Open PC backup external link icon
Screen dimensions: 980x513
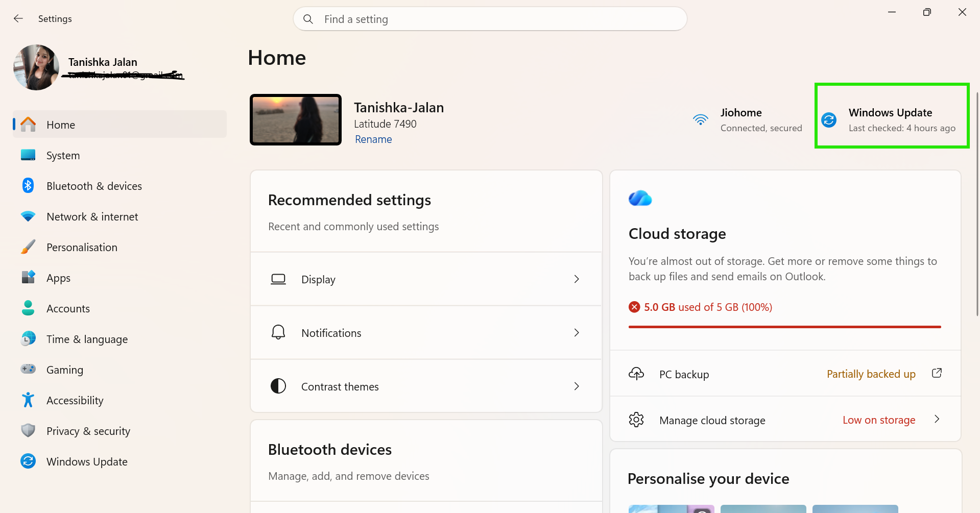pyautogui.click(x=937, y=373)
